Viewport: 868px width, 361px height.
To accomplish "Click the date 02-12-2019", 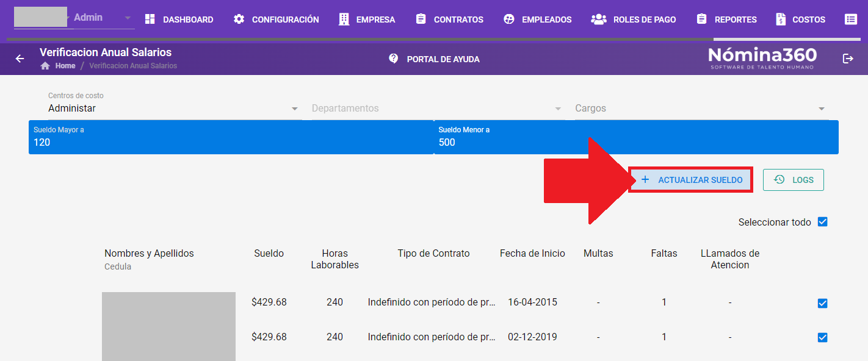I will 532,337.
